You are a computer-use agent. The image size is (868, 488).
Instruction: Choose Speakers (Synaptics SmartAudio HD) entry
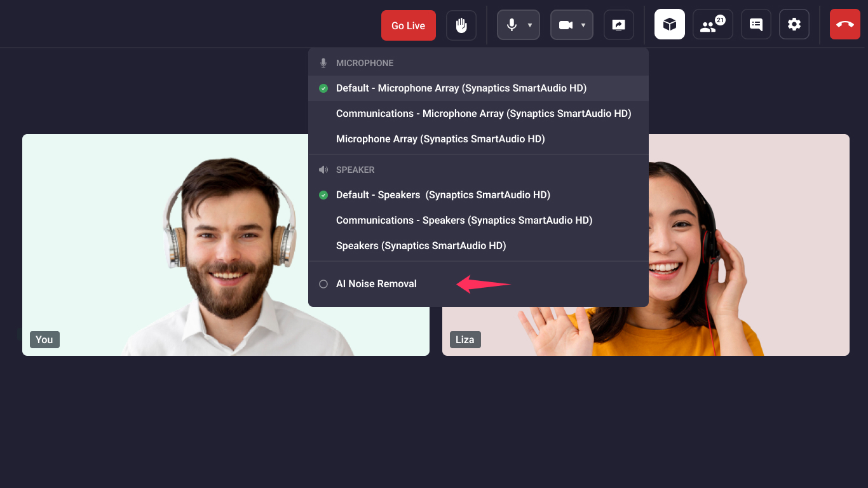(478, 246)
